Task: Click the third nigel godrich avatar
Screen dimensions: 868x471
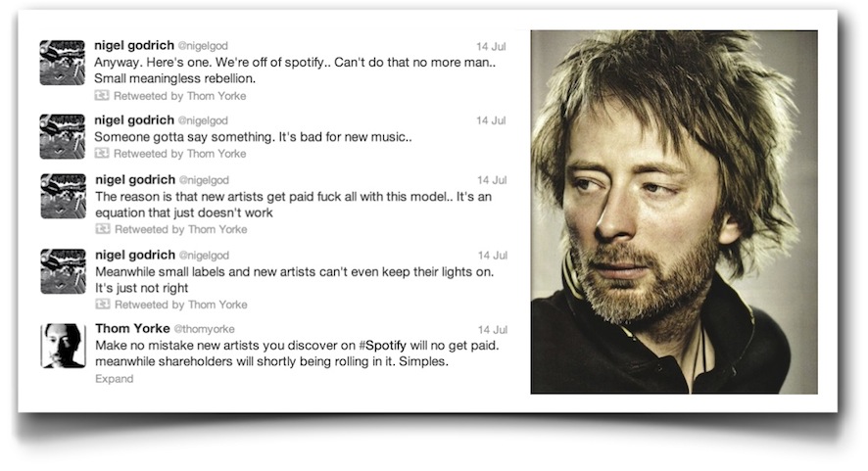Action: [x=63, y=197]
